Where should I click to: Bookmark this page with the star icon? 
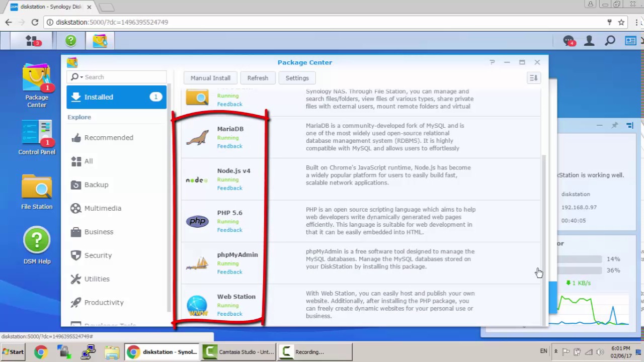point(621,22)
